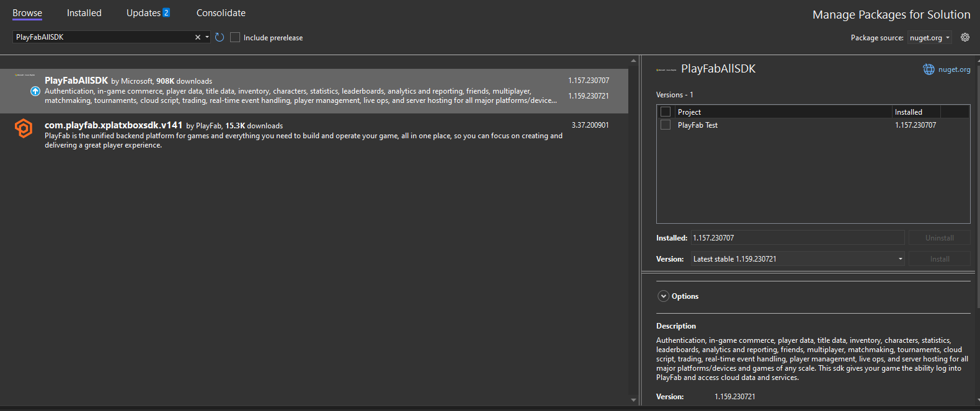The image size is (980, 411).
Task: Click PlayFabAllSDK logo in details pane
Action: point(666,70)
